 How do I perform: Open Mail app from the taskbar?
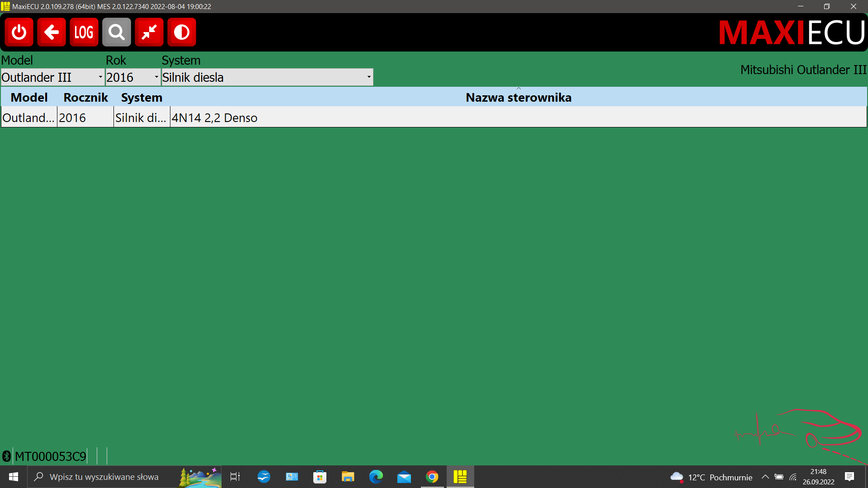coord(404,477)
